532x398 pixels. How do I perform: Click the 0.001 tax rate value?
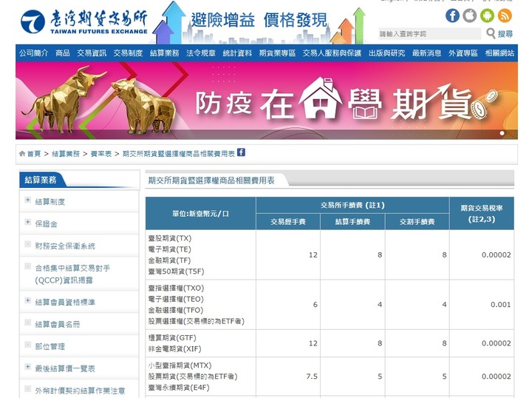pos(500,305)
